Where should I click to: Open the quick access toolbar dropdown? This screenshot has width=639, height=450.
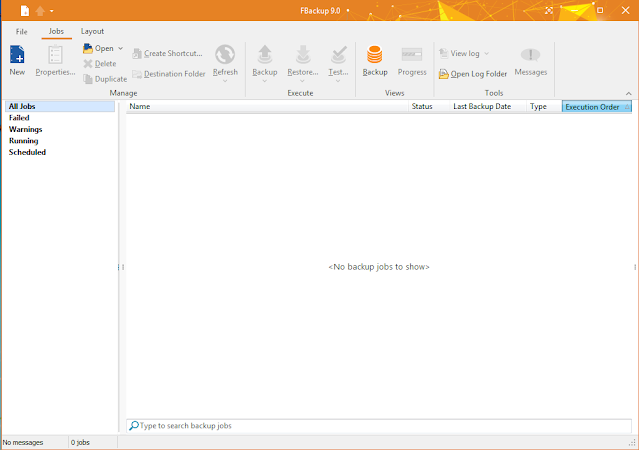(51, 11)
